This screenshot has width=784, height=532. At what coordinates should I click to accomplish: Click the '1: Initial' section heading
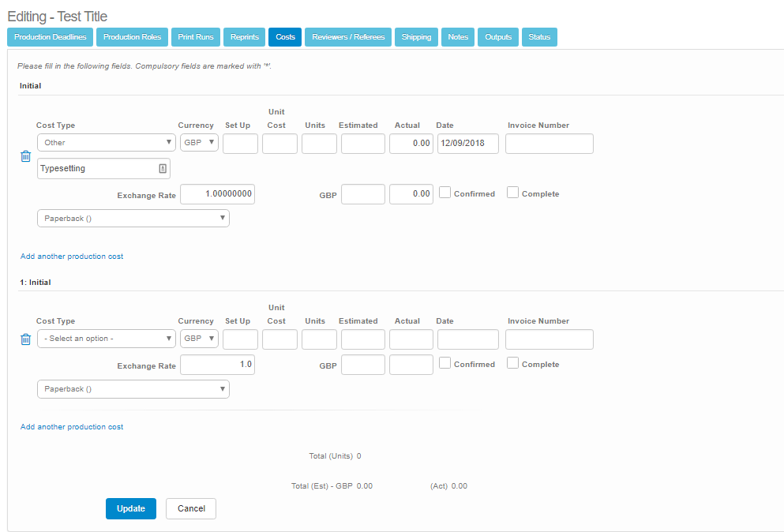(36, 282)
